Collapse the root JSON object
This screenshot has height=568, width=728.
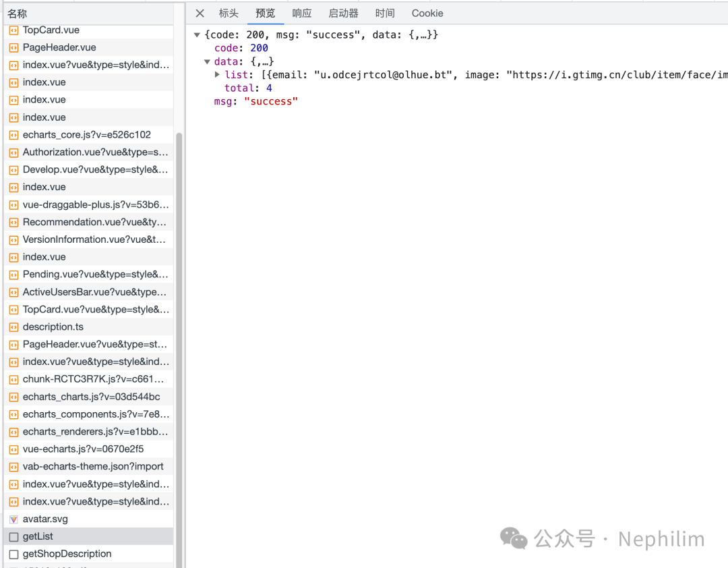[x=197, y=35]
